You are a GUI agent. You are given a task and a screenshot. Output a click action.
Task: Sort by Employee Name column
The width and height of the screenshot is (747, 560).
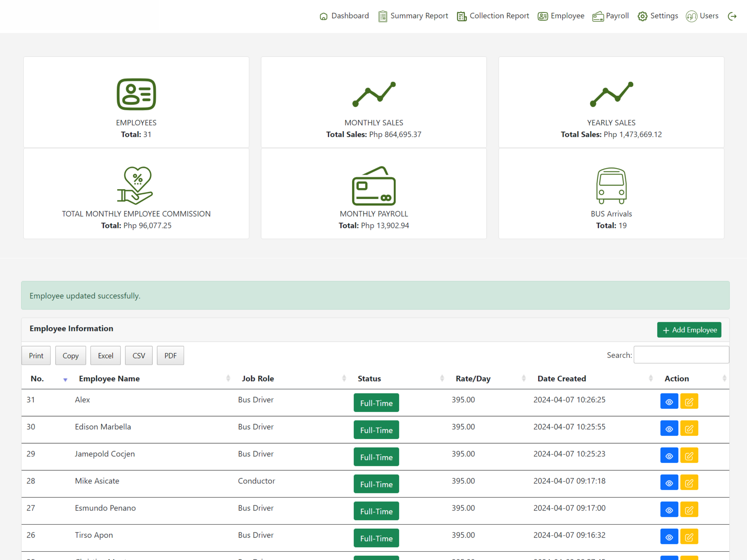click(151, 379)
